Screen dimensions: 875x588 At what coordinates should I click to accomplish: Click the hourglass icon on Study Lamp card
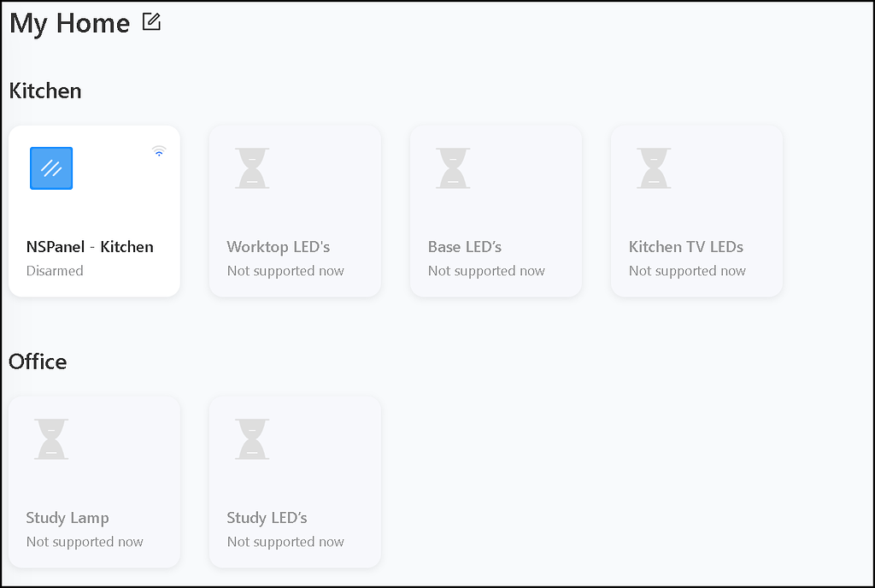[51, 439]
